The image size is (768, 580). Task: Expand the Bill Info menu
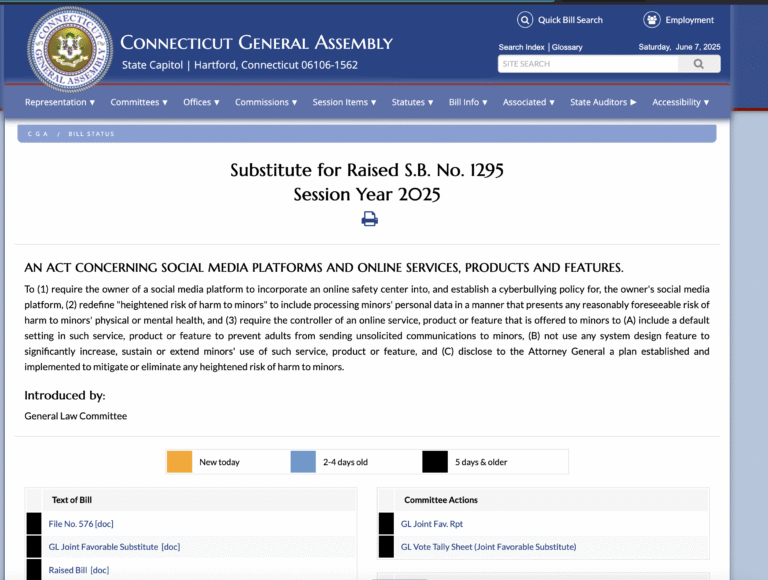pyautogui.click(x=468, y=102)
